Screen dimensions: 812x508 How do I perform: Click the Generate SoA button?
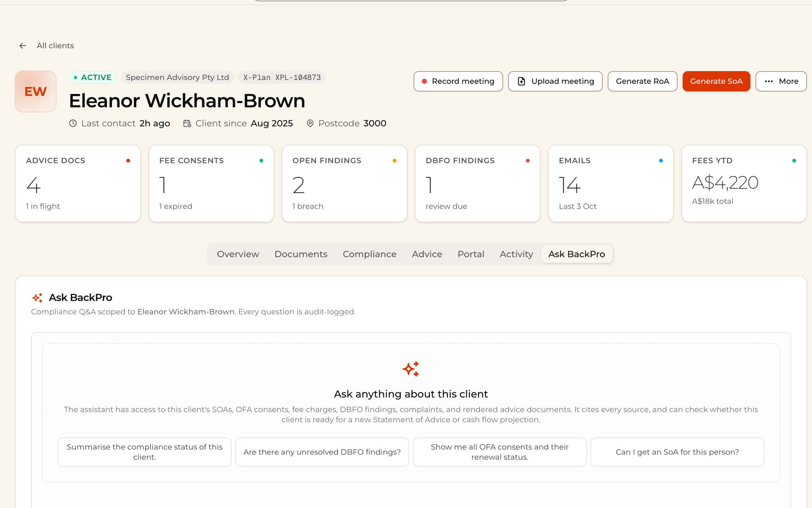pos(716,81)
